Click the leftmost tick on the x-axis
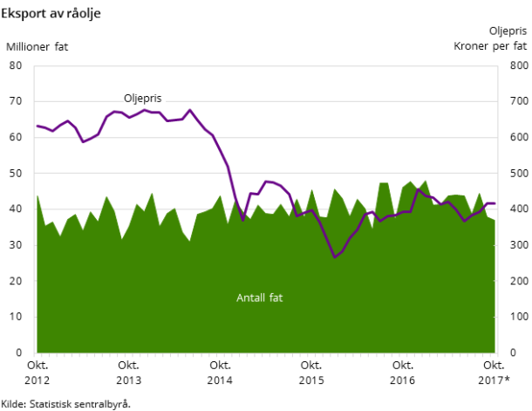Viewport: 532px width, 411px height. (36, 355)
